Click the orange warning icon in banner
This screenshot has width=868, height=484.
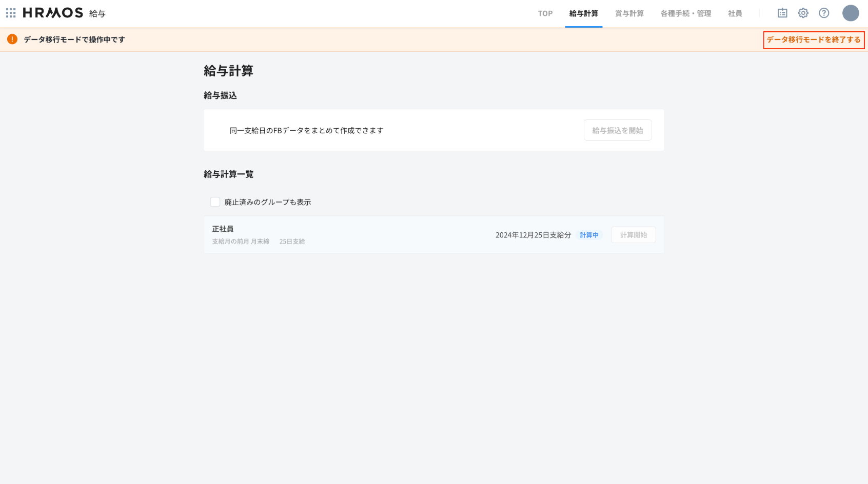(12, 39)
